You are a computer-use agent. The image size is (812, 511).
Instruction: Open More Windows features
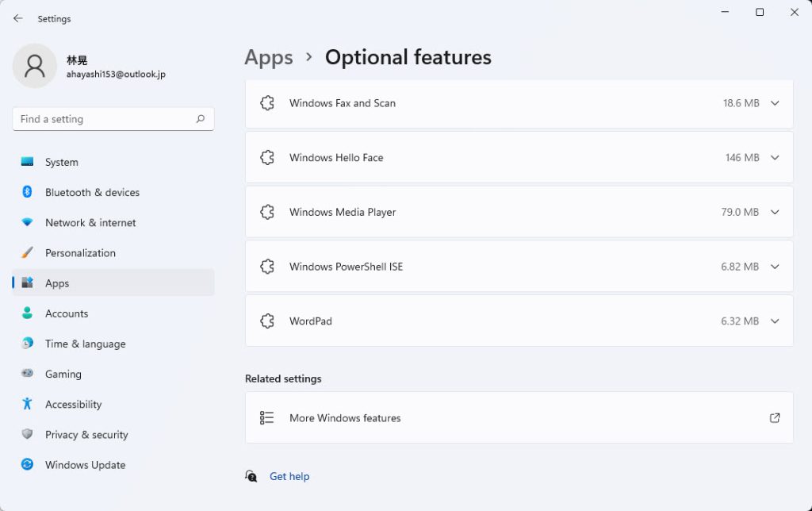coord(519,417)
